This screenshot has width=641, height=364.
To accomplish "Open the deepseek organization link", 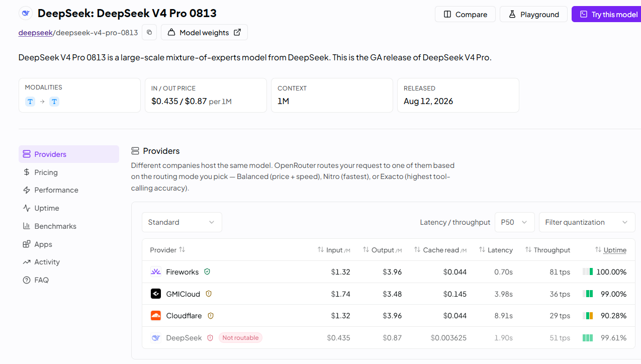I will click(x=35, y=33).
